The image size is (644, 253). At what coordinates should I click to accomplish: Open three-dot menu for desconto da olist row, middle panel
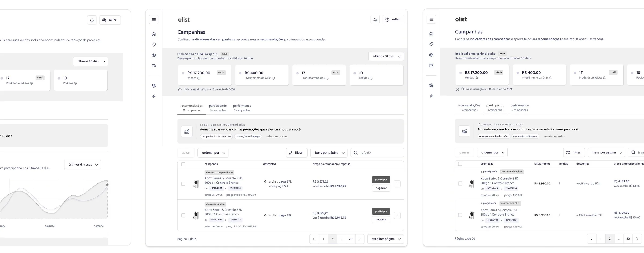tap(397, 215)
